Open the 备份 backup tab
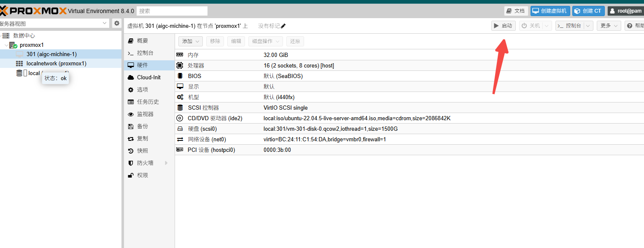 (x=149, y=126)
